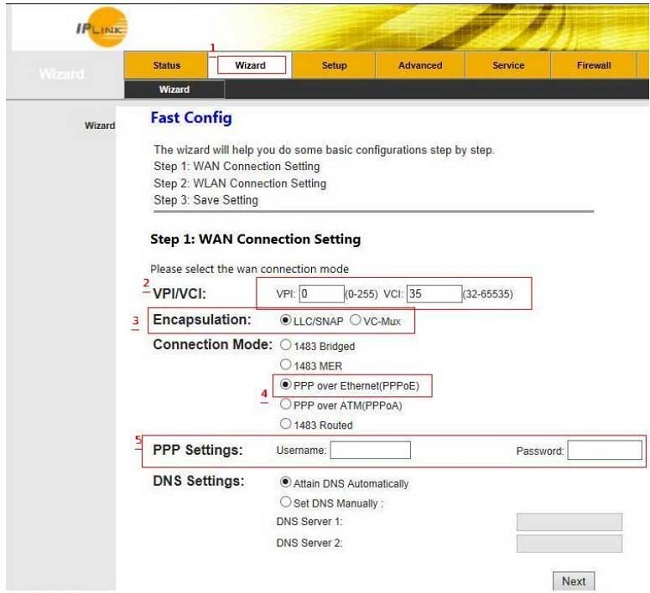Open the Service tab
The image size is (650, 593).
[x=508, y=66]
